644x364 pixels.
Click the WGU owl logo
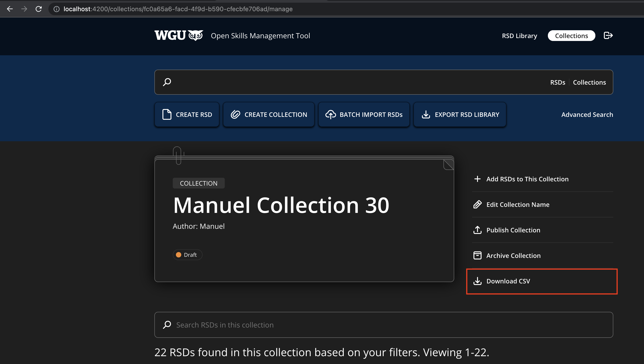click(179, 36)
